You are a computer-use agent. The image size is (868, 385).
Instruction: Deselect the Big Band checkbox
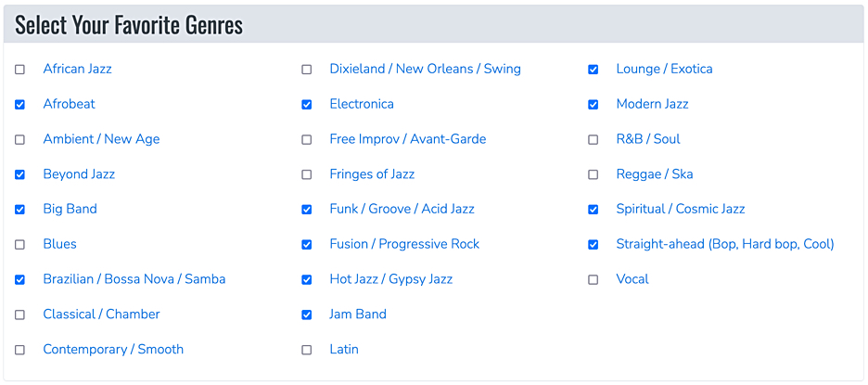click(19, 210)
